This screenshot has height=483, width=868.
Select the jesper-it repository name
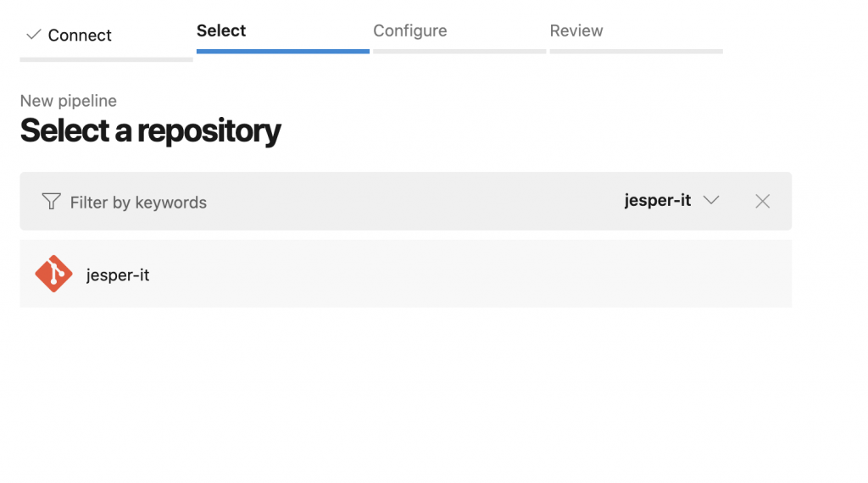click(118, 275)
